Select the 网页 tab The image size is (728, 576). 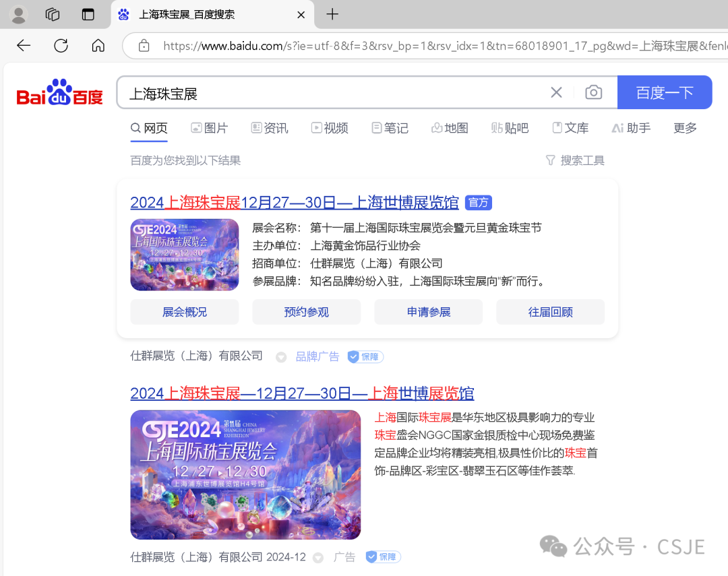149,127
